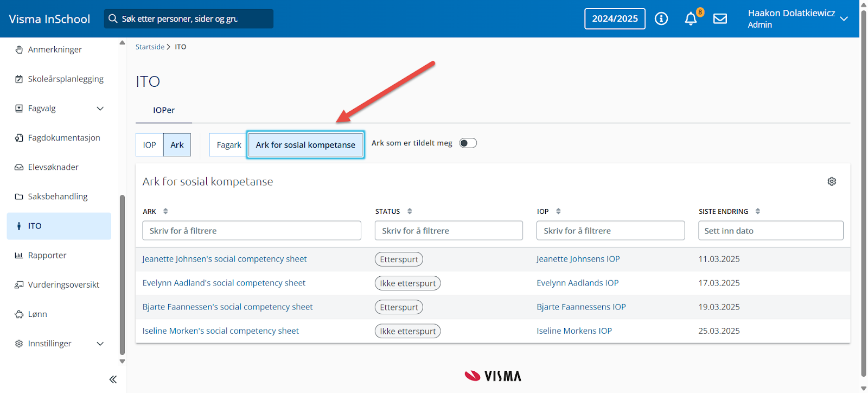The width and height of the screenshot is (868, 393).
Task: Open table settings gear icon
Action: [832, 181]
